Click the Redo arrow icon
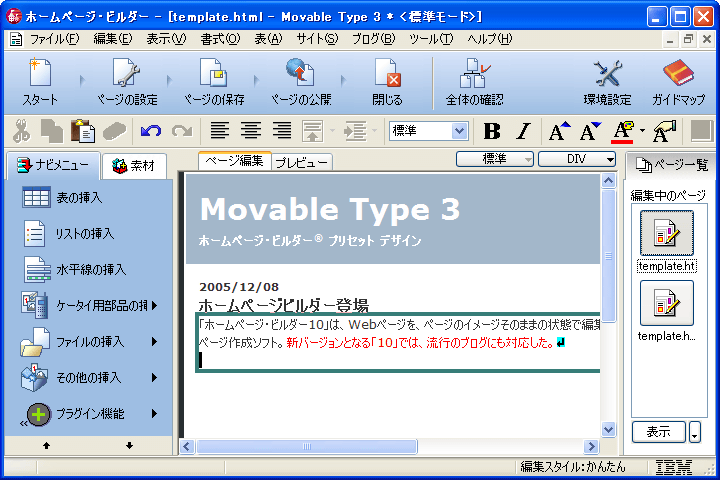The width and height of the screenshot is (720, 480). click(182, 131)
